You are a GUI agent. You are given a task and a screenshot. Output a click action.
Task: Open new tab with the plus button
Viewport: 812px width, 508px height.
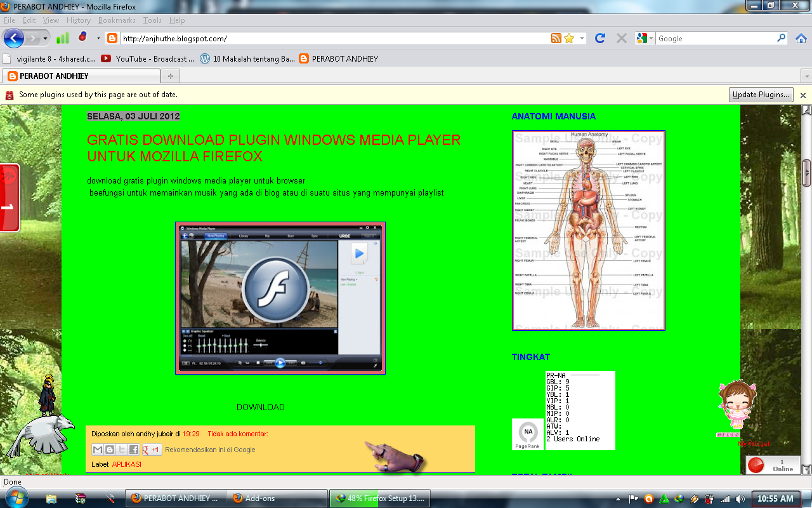click(x=170, y=76)
